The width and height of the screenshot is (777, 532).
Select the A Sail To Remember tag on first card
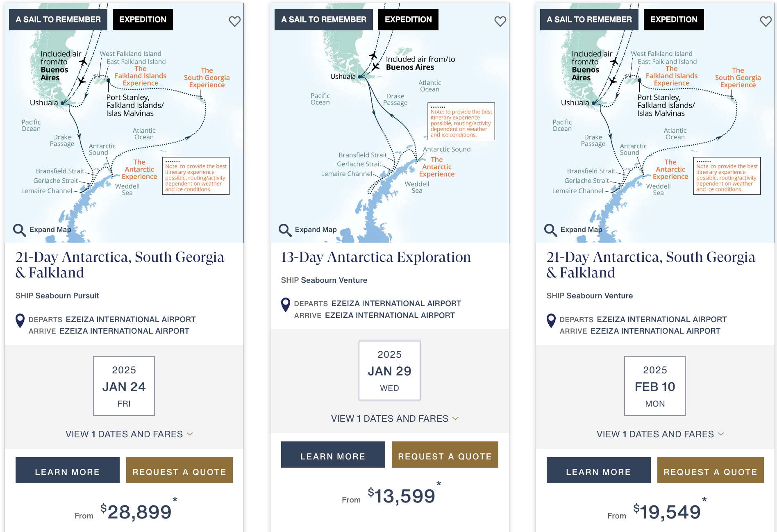coord(58,19)
